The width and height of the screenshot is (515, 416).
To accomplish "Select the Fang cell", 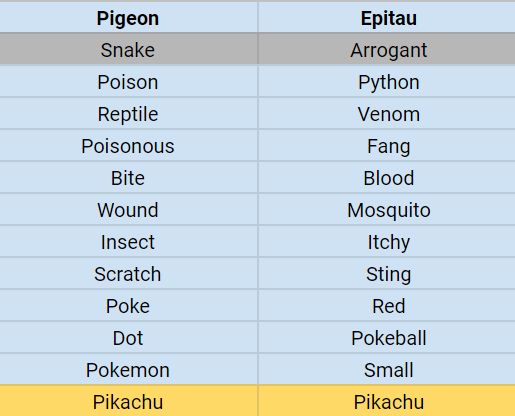I will pos(387,146).
